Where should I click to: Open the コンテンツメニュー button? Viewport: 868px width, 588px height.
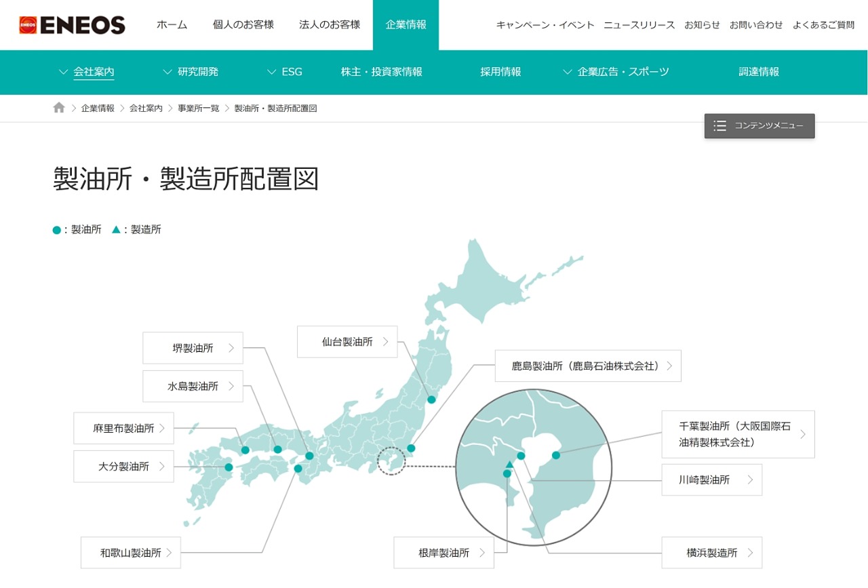pos(759,125)
